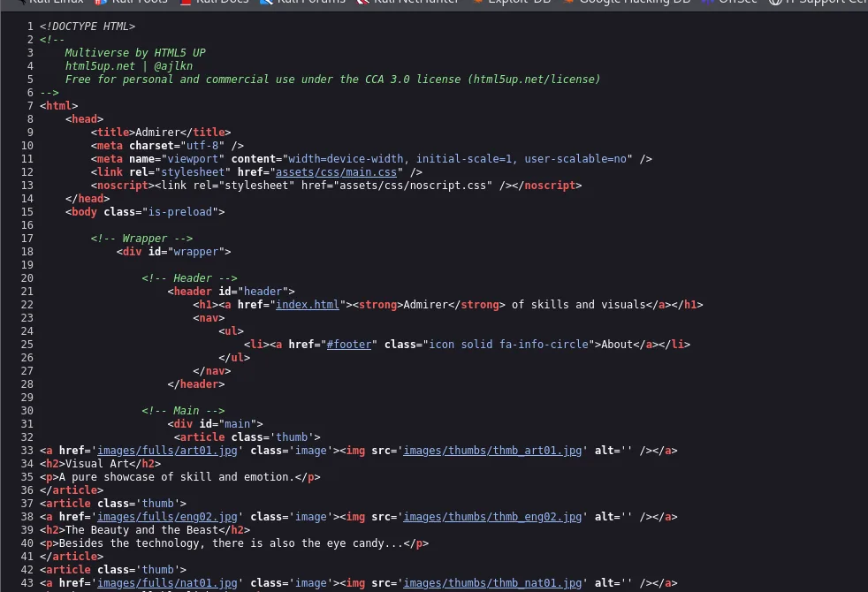The image size is (868, 592).
Task: Click the charset value "utf-8"
Action: pos(202,146)
